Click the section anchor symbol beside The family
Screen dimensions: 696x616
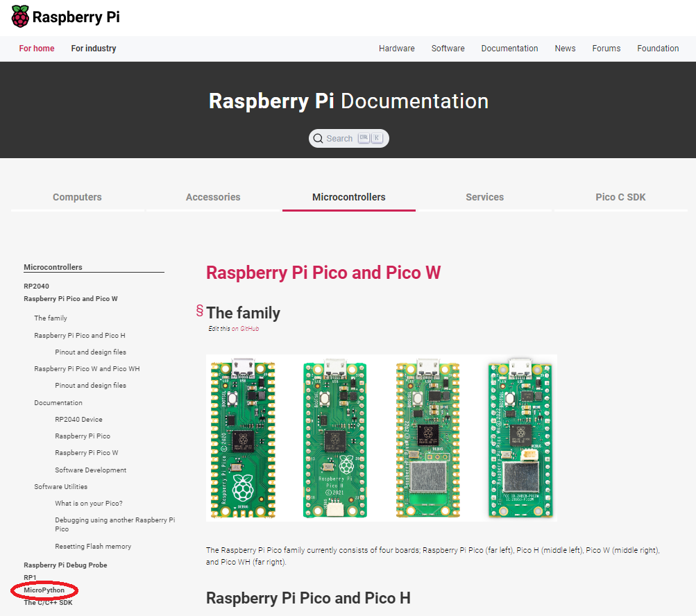[199, 311]
